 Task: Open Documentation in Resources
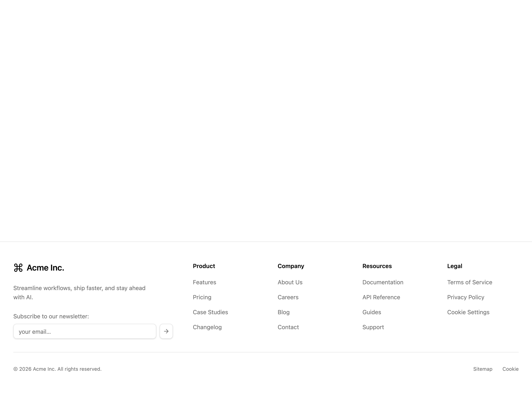(x=383, y=282)
